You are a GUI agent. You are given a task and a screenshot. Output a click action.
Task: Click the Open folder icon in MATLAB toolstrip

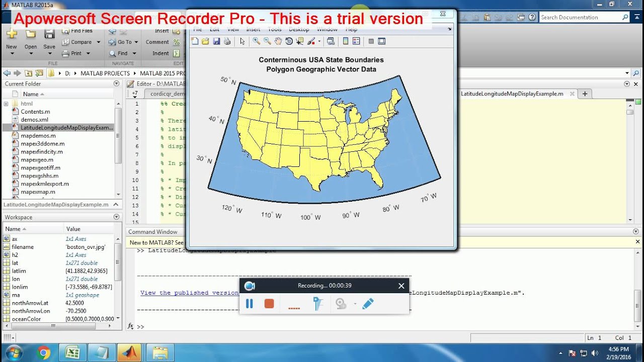click(x=31, y=35)
